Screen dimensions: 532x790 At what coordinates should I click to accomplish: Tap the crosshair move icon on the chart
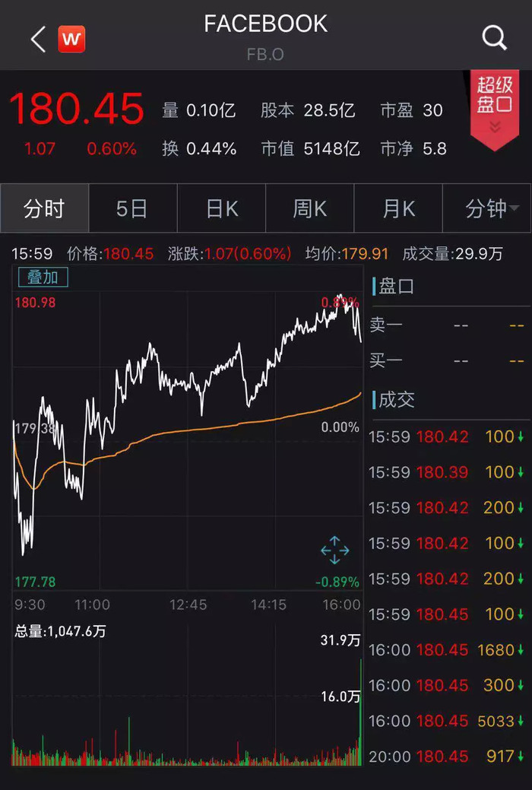pyautogui.click(x=335, y=550)
